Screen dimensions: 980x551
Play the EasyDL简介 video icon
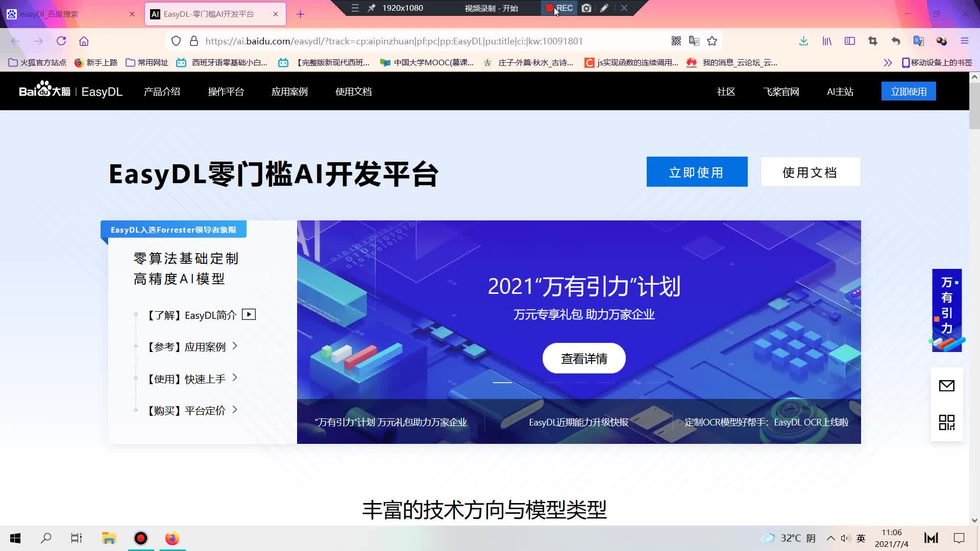pos(249,314)
